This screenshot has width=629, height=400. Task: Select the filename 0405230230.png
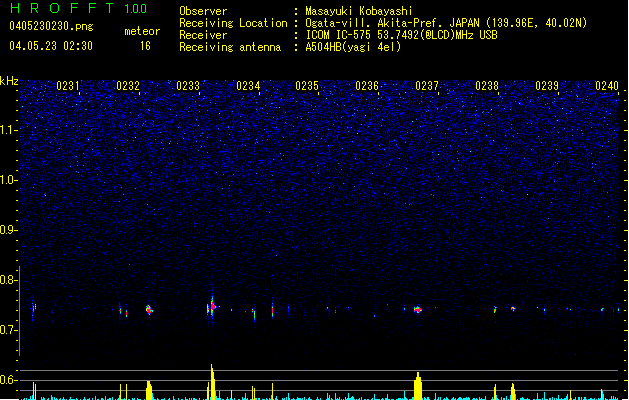point(51,26)
